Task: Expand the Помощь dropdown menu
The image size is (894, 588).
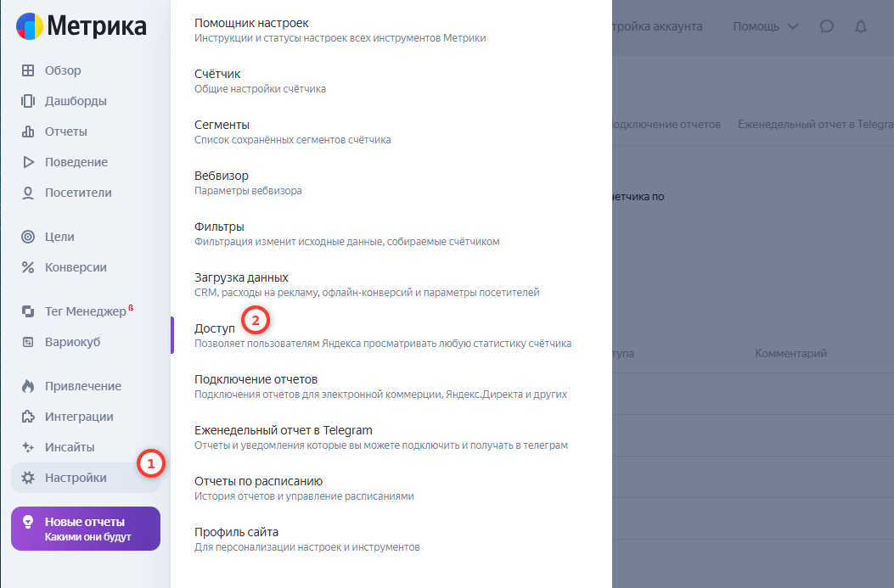Action: click(x=765, y=26)
